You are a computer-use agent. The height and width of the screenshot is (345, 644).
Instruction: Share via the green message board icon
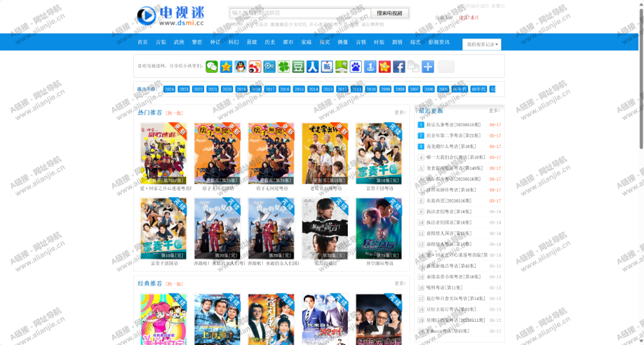(341, 66)
